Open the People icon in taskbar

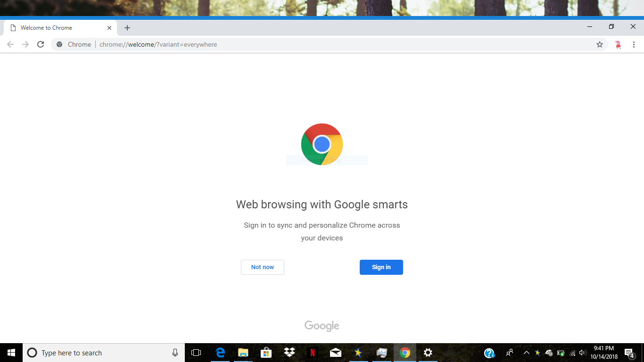click(x=510, y=353)
